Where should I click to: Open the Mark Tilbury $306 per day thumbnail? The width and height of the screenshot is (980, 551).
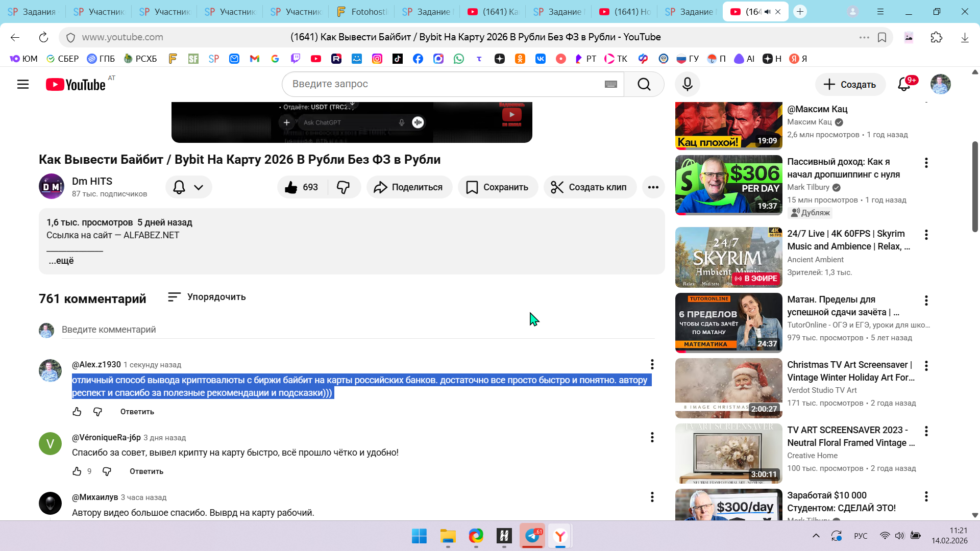point(728,185)
